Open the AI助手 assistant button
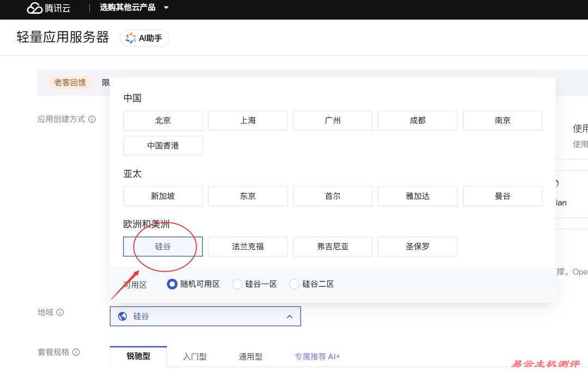Image resolution: width=588 pixels, height=374 pixels. tap(144, 38)
